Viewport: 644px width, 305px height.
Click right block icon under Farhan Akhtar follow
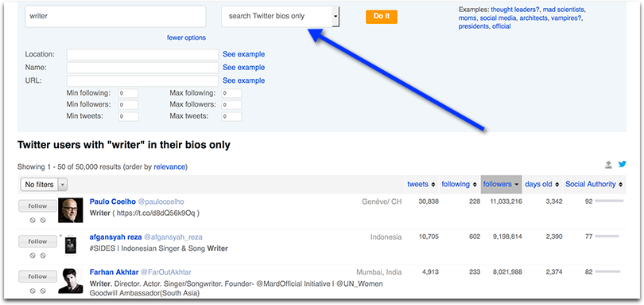(x=43, y=291)
